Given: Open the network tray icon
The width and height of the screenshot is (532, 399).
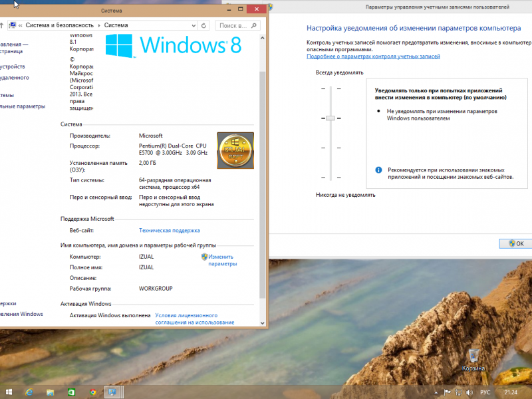Looking at the screenshot, I should point(458,392).
